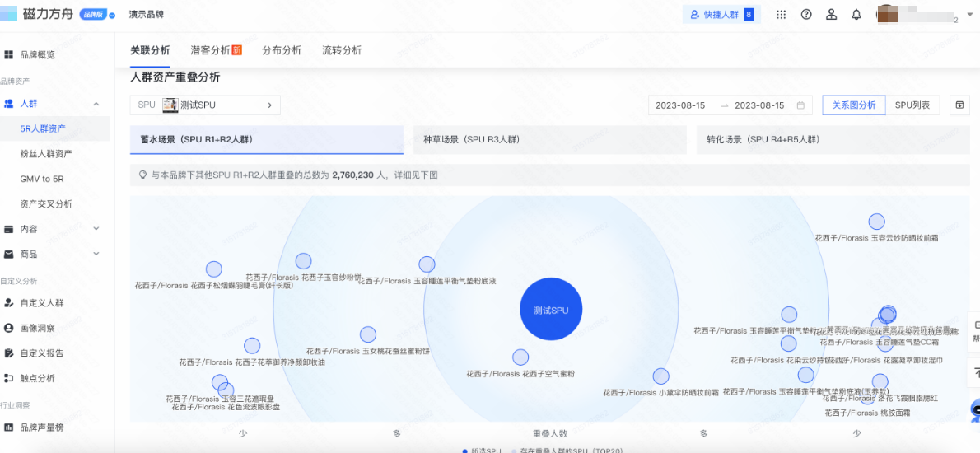Open the help question-mark icon

806,14
